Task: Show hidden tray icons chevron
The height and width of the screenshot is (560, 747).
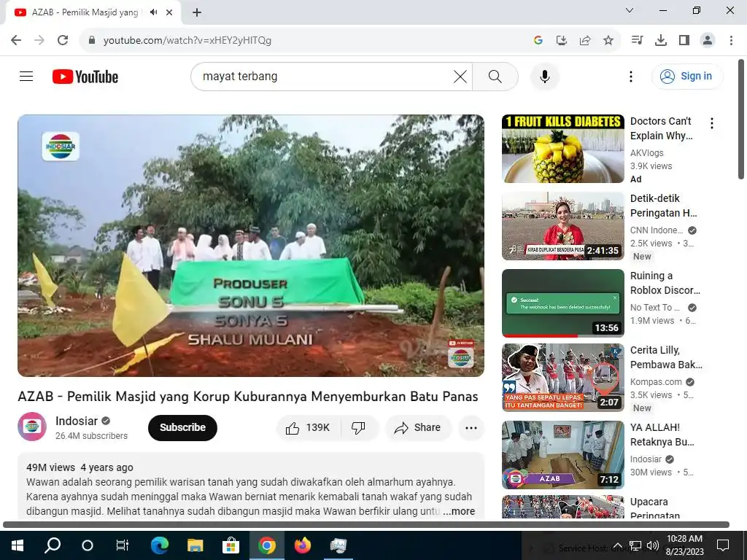Action: point(617,545)
